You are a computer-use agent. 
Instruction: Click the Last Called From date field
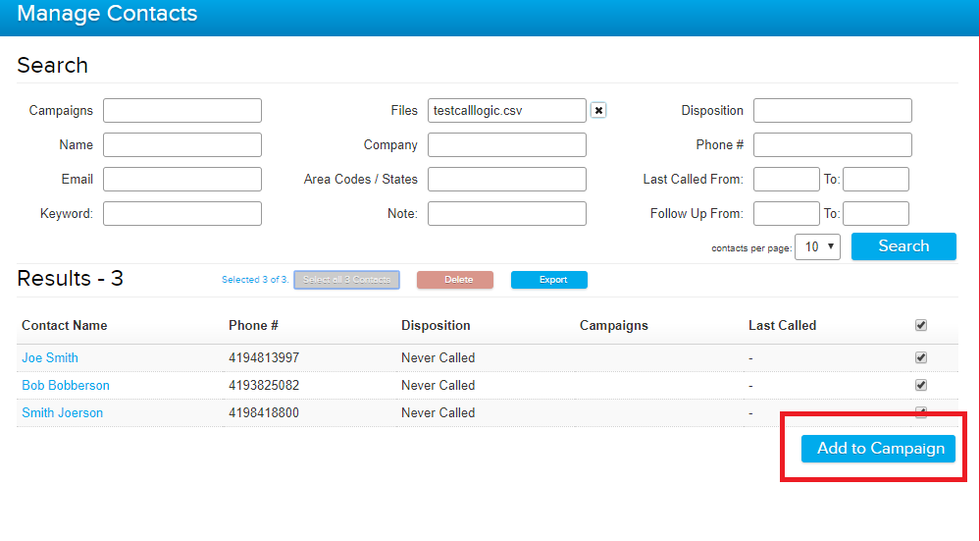pyautogui.click(x=786, y=180)
